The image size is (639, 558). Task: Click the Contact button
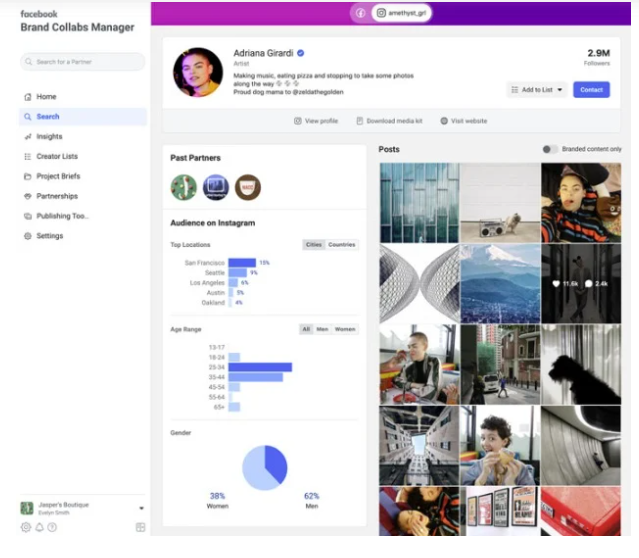pyautogui.click(x=591, y=90)
